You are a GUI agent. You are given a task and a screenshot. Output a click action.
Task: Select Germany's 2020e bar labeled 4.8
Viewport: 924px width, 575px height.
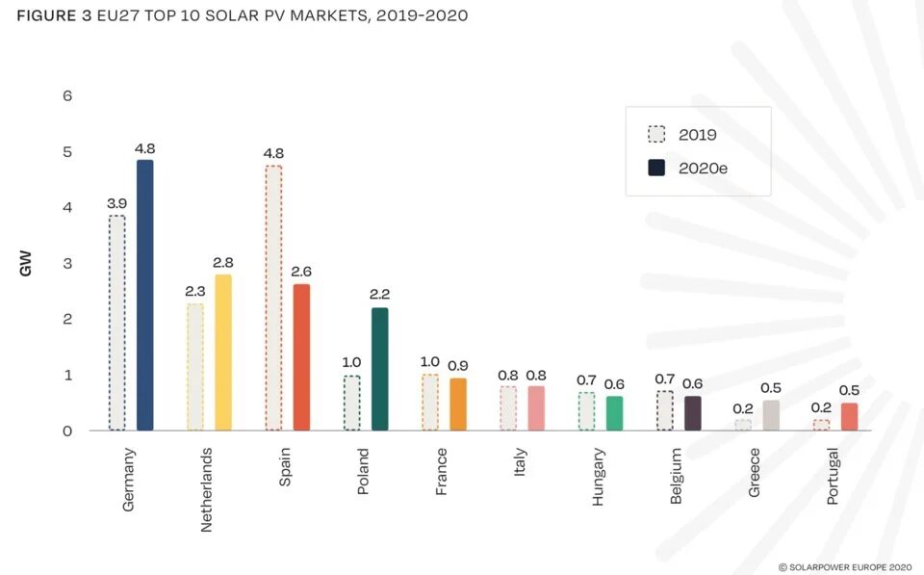click(x=145, y=295)
